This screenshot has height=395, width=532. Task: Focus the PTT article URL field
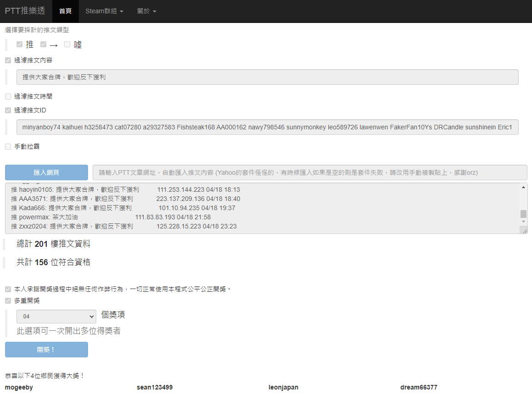[310, 172]
